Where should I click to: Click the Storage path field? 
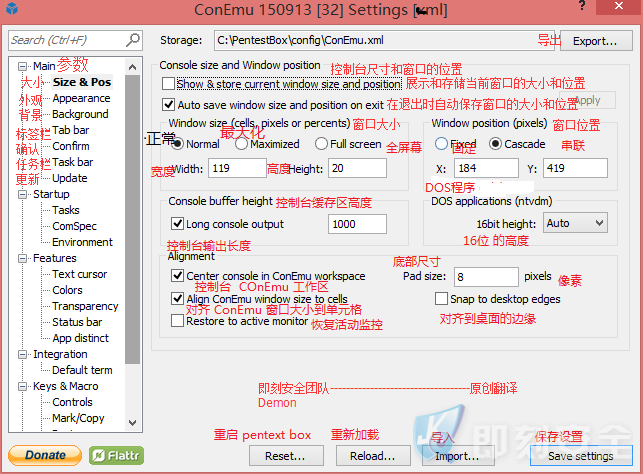[x=384, y=40]
